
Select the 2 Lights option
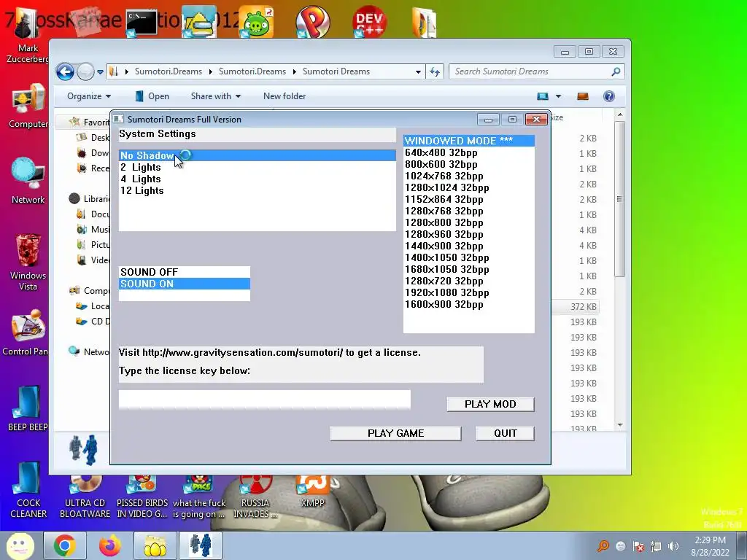tap(258, 167)
